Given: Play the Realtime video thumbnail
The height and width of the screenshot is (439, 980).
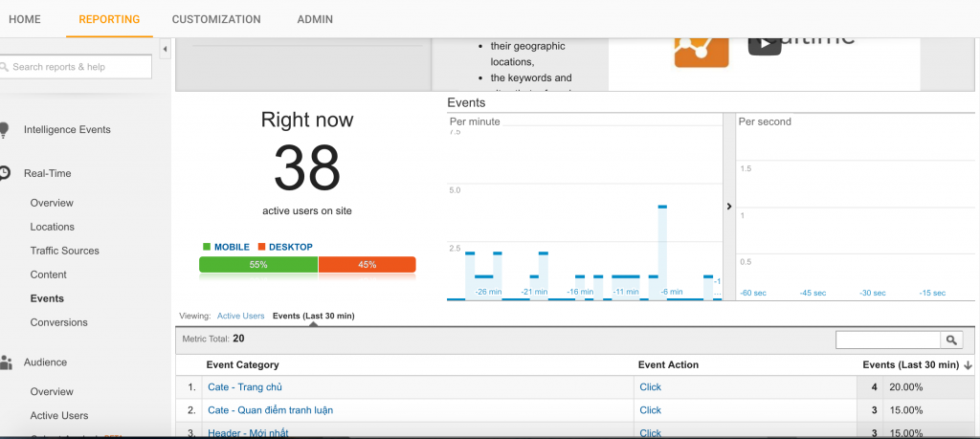Looking at the screenshot, I should point(765,44).
